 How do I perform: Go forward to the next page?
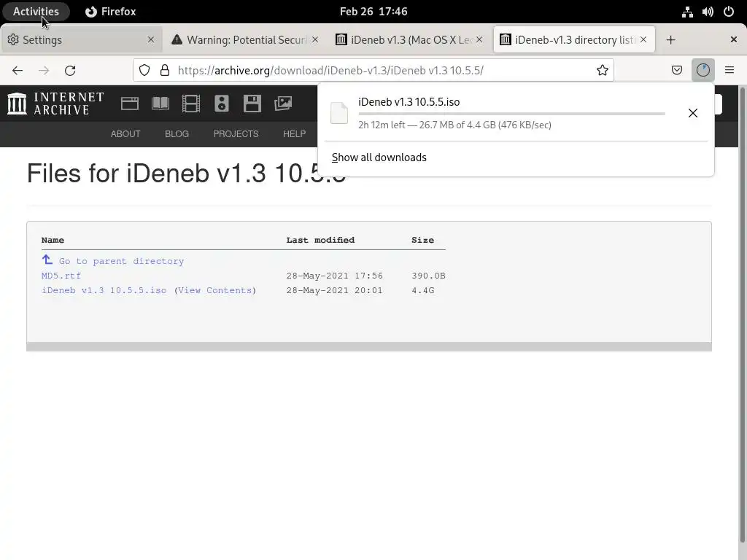[44, 71]
